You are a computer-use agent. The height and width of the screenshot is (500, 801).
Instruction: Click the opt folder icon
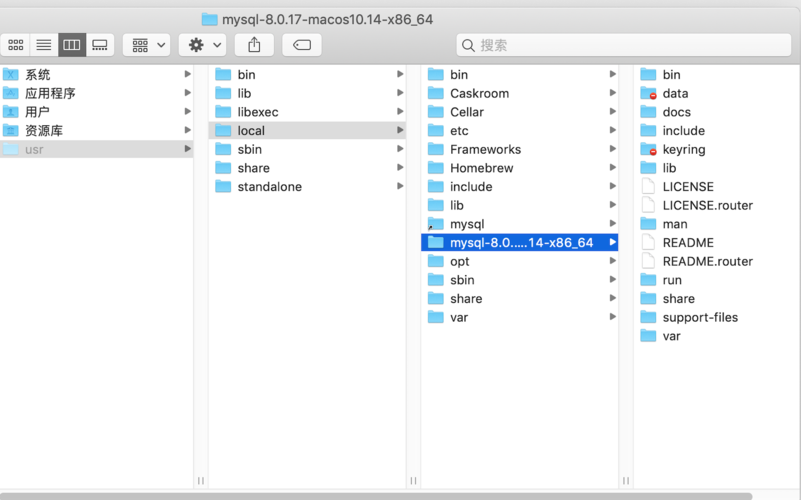(x=436, y=261)
